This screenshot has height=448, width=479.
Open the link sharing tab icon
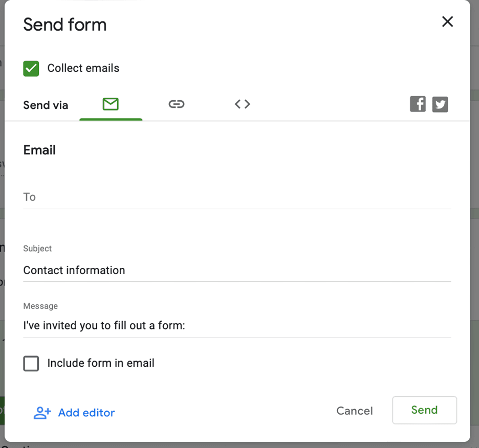tap(177, 104)
